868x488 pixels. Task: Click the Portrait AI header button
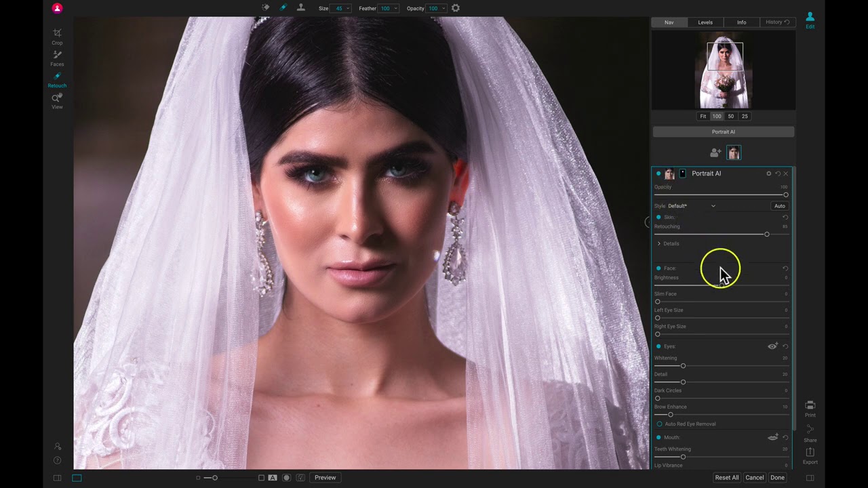724,131
